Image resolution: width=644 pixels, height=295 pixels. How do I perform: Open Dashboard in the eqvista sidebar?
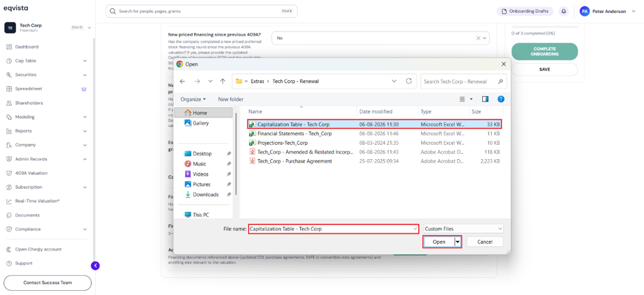click(27, 47)
